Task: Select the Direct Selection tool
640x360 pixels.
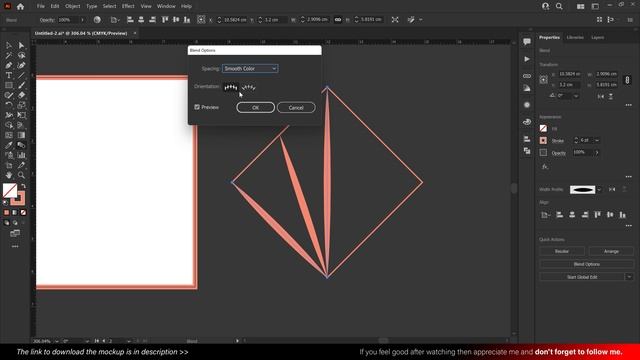Action: coord(21,45)
